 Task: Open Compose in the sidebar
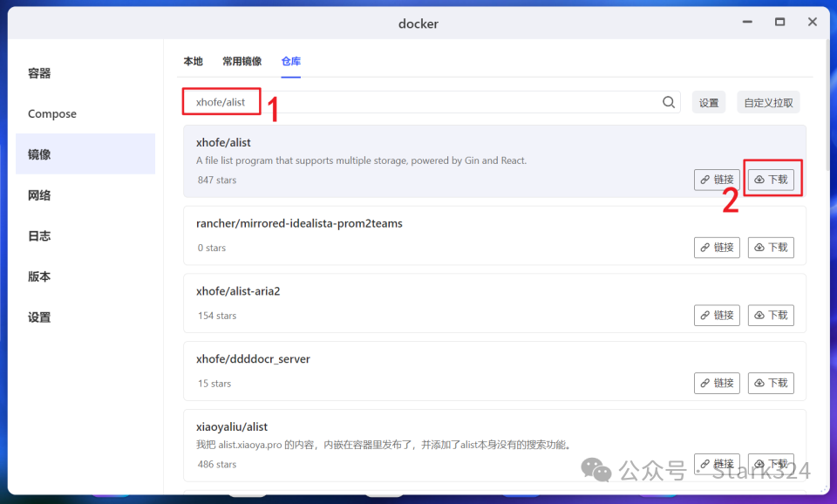52,114
